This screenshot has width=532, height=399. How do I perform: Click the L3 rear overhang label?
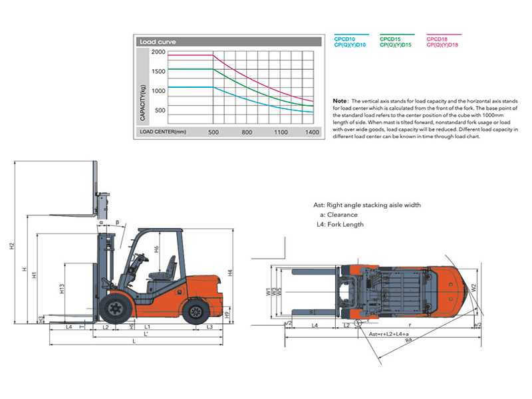pyautogui.click(x=209, y=327)
